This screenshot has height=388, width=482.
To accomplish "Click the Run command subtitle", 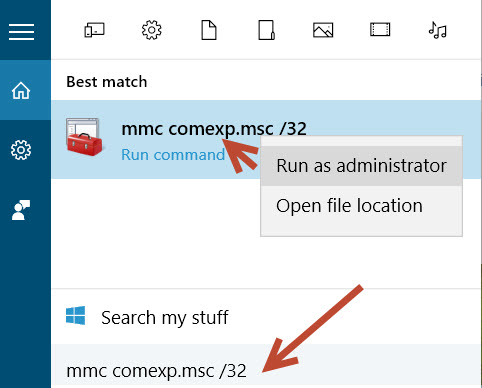I will [x=173, y=155].
